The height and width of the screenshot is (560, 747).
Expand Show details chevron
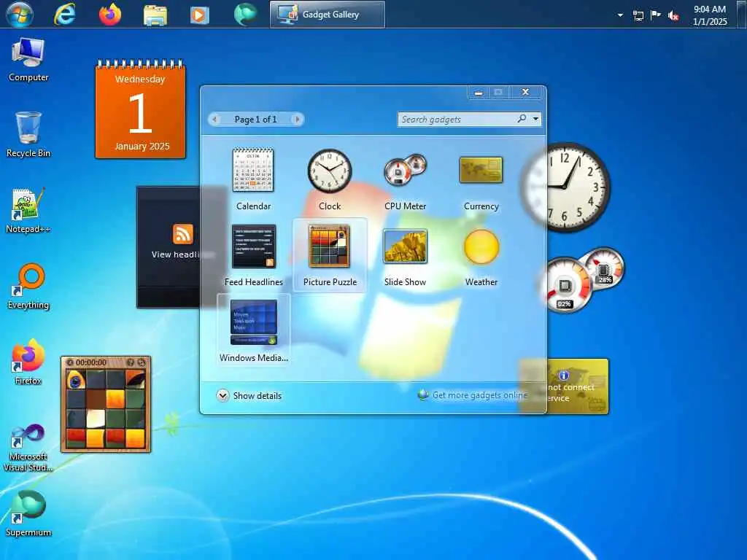click(x=222, y=395)
